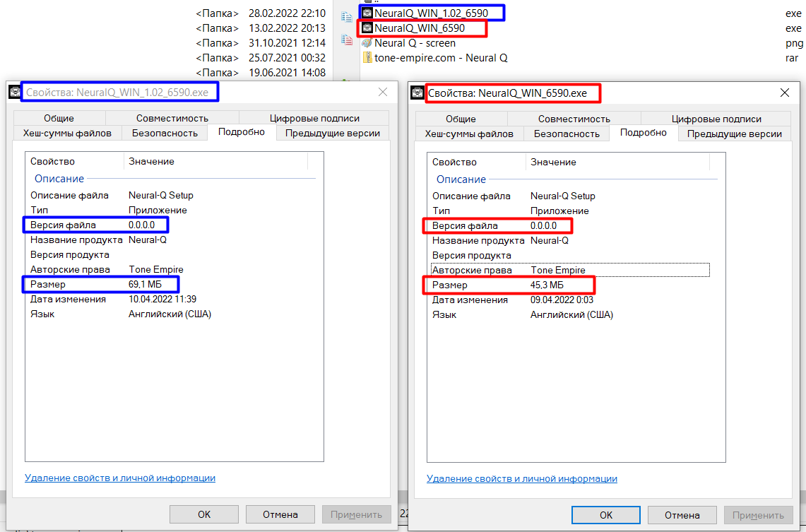Select Авторские права row in NeuralQ_WIN_1.02_6590 window
Image resolution: width=806 pixels, height=532 pixels.
pyautogui.click(x=168, y=269)
